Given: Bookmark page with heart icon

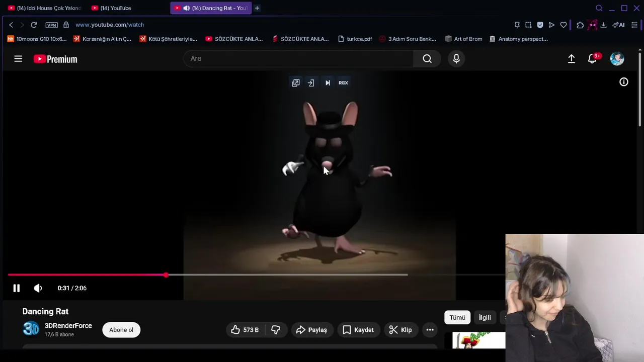Looking at the screenshot, I should pos(563,25).
